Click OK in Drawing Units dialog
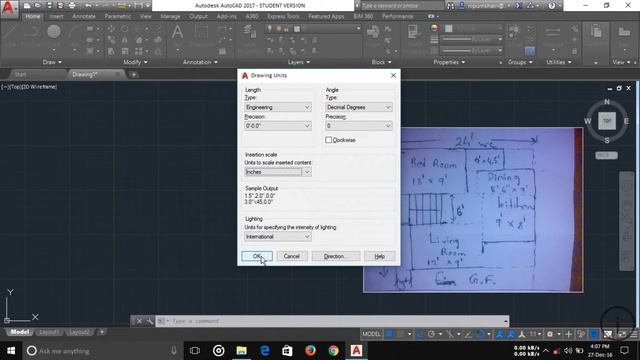640x360 pixels. [x=257, y=256]
